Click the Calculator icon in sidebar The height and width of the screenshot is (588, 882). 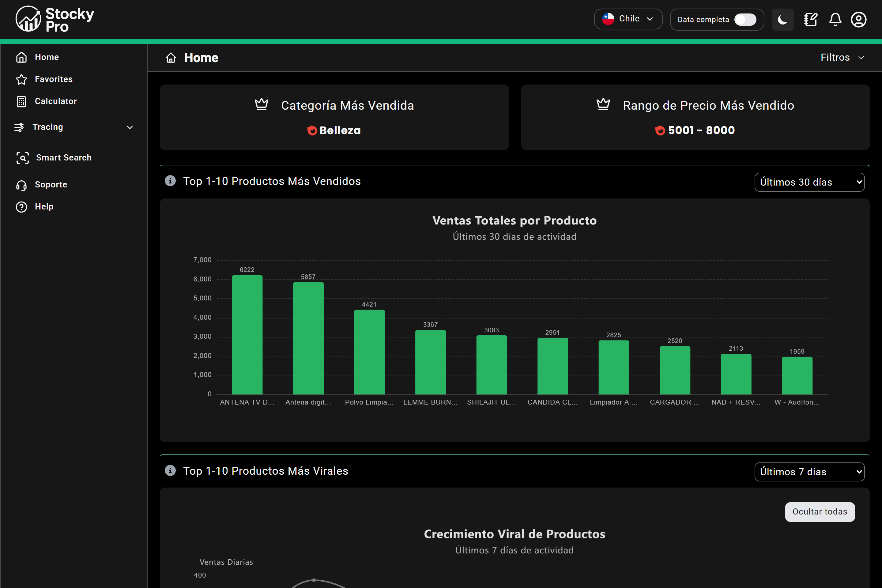(21, 101)
